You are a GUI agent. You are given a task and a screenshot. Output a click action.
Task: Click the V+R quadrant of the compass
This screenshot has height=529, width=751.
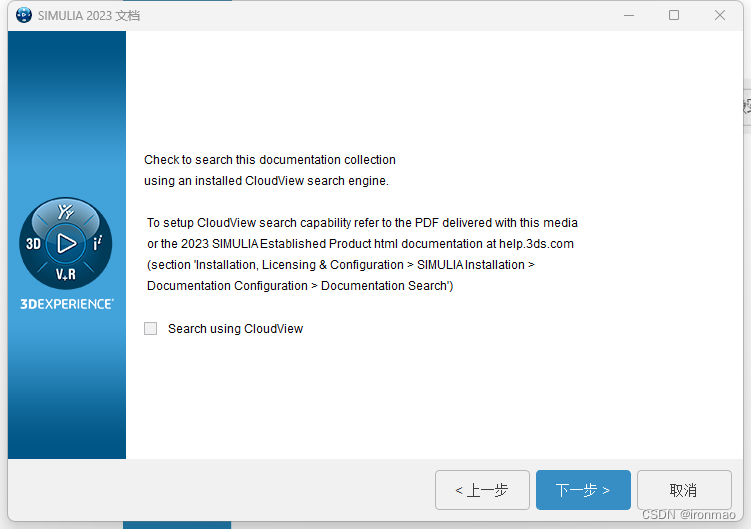point(66,274)
